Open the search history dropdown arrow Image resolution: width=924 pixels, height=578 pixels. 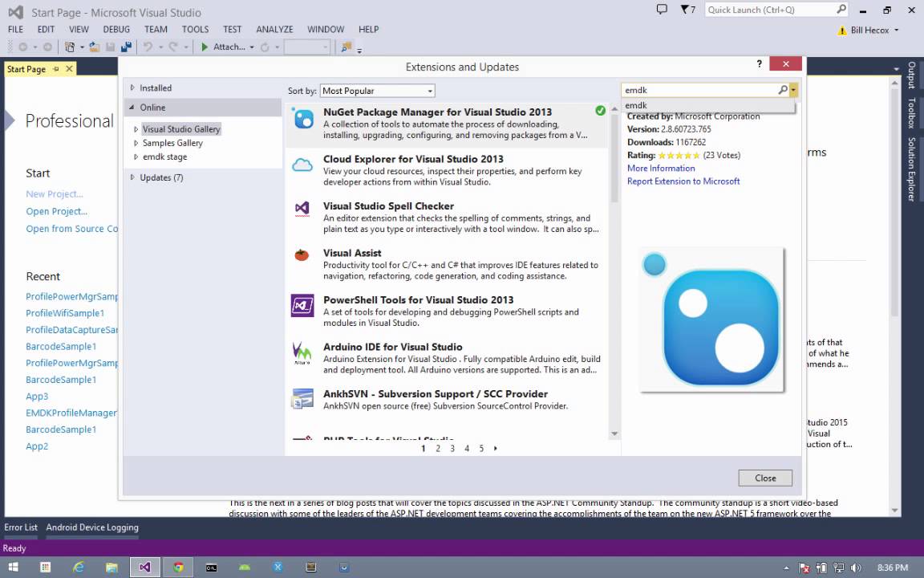tap(793, 90)
